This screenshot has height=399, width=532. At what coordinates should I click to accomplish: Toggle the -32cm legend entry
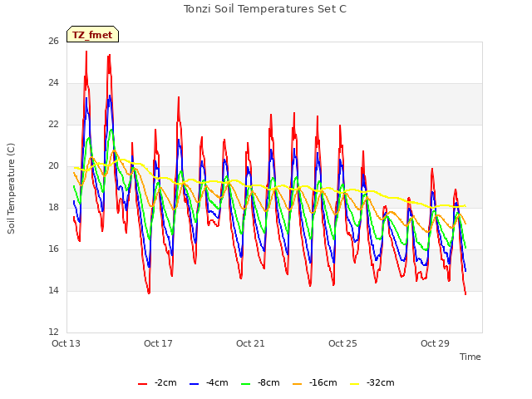pos(372,383)
